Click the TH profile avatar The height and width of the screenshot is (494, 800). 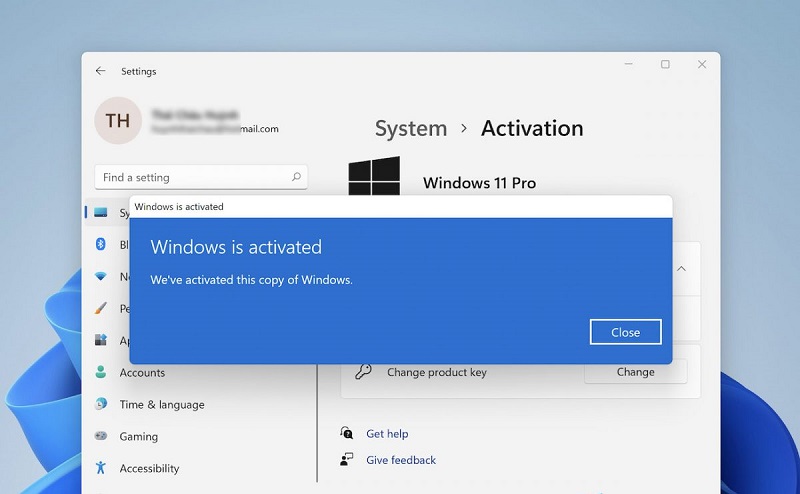click(x=118, y=121)
